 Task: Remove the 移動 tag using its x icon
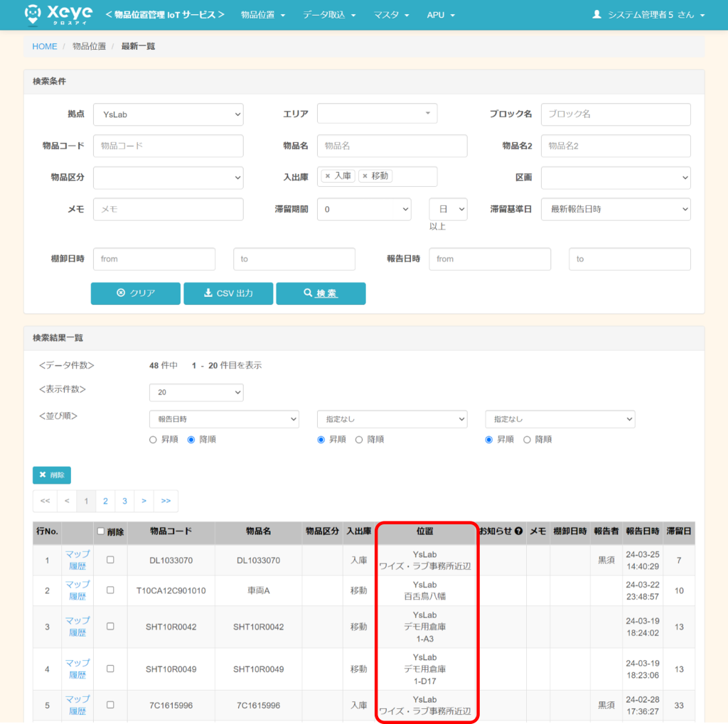tap(365, 176)
